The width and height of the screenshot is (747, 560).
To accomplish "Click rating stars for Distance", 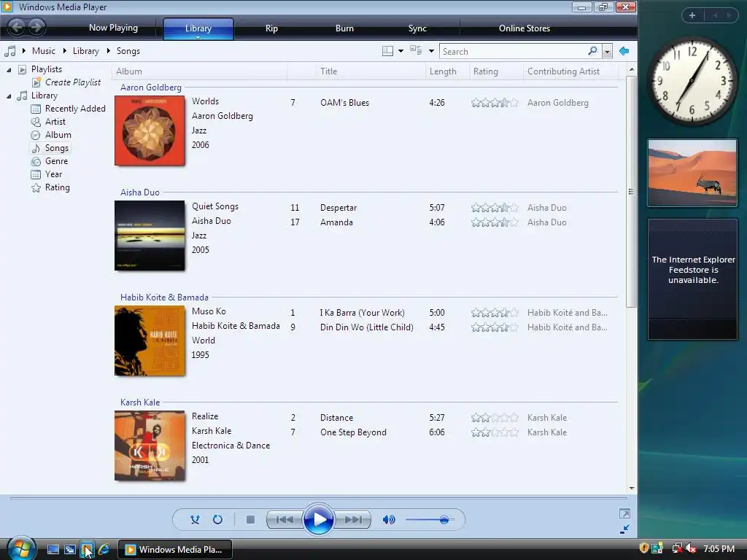I will tap(495, 418).
